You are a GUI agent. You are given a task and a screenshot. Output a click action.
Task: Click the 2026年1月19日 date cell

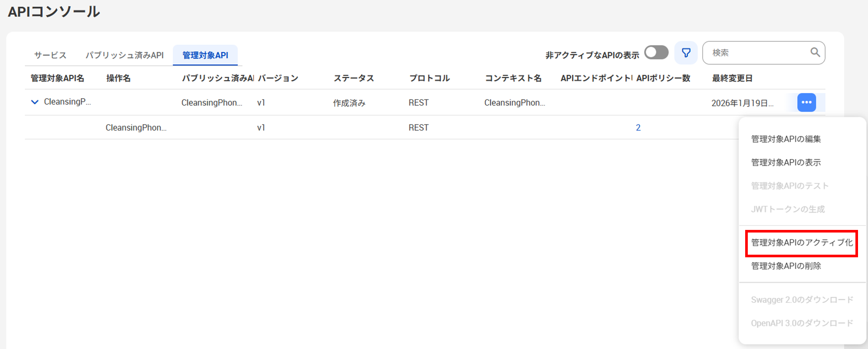coord(742,103)
